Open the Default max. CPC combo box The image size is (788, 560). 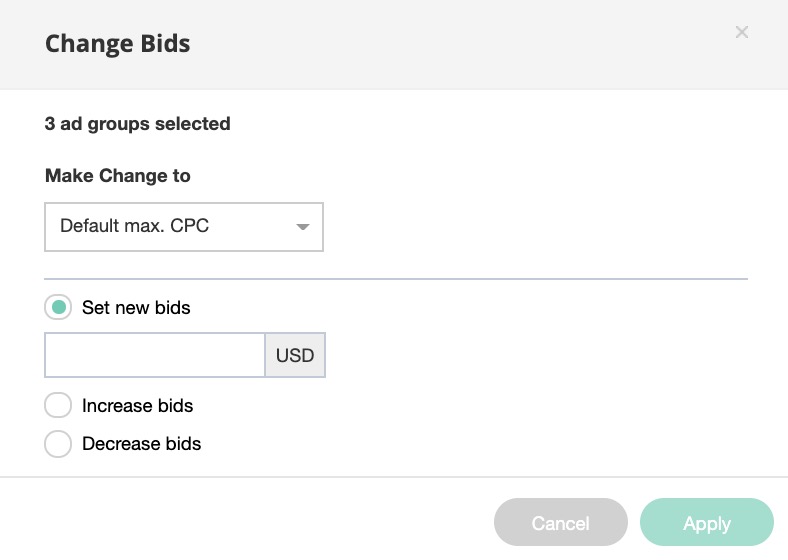tap(183, 226)
